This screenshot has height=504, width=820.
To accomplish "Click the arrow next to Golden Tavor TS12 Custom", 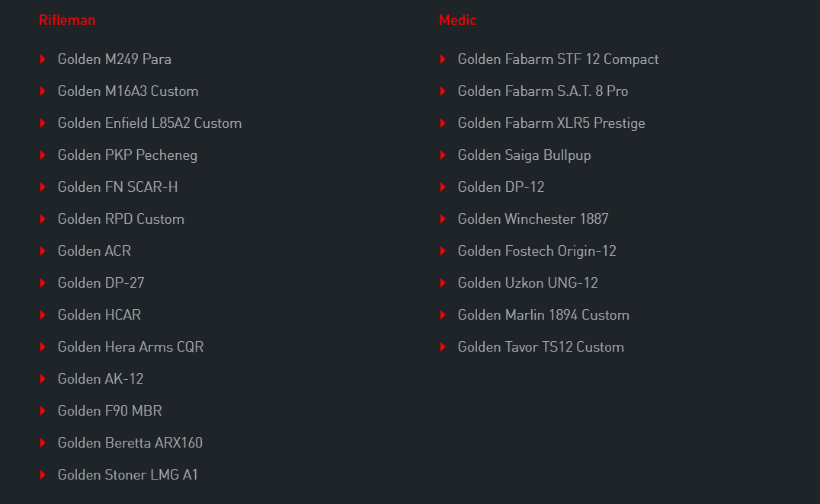I will [x=443, y=347].
